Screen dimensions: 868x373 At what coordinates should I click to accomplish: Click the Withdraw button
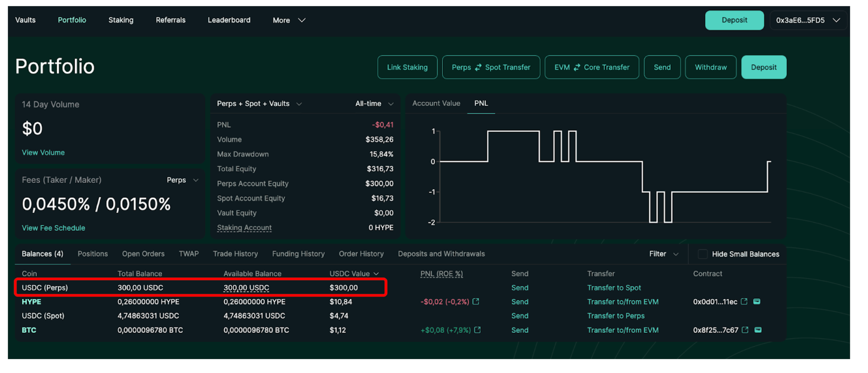pos(710,67)
